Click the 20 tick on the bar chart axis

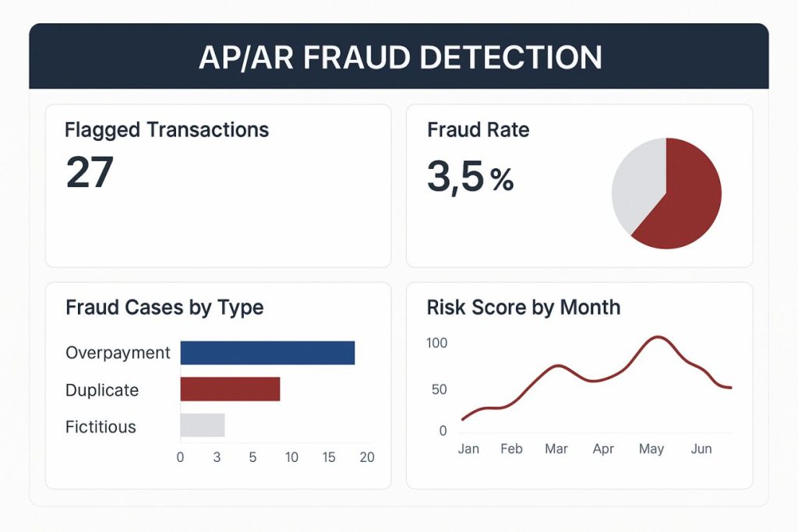[366, 457]
